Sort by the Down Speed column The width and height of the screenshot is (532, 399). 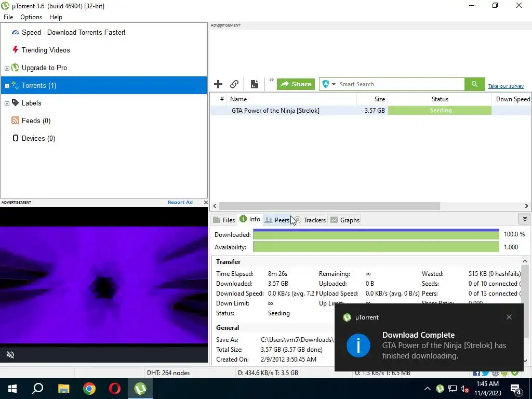(x=512, y=99)
